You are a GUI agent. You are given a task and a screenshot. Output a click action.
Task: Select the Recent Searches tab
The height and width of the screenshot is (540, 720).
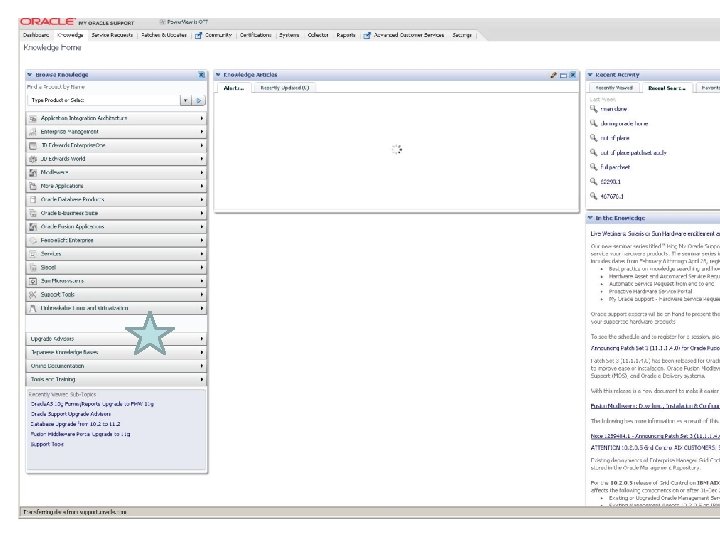[667, 88]
